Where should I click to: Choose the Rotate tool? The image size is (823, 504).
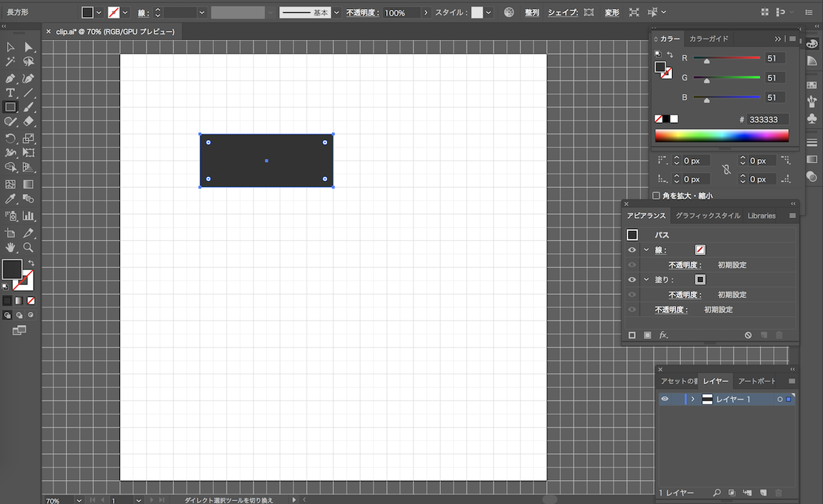(x=10, y=138)
